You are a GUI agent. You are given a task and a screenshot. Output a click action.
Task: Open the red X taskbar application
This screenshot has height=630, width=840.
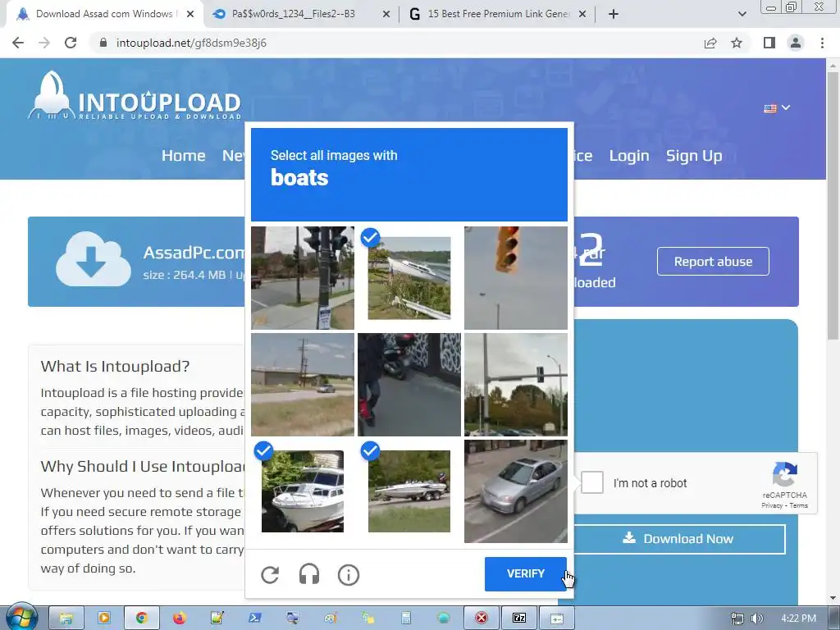click(x=481, y=618)
